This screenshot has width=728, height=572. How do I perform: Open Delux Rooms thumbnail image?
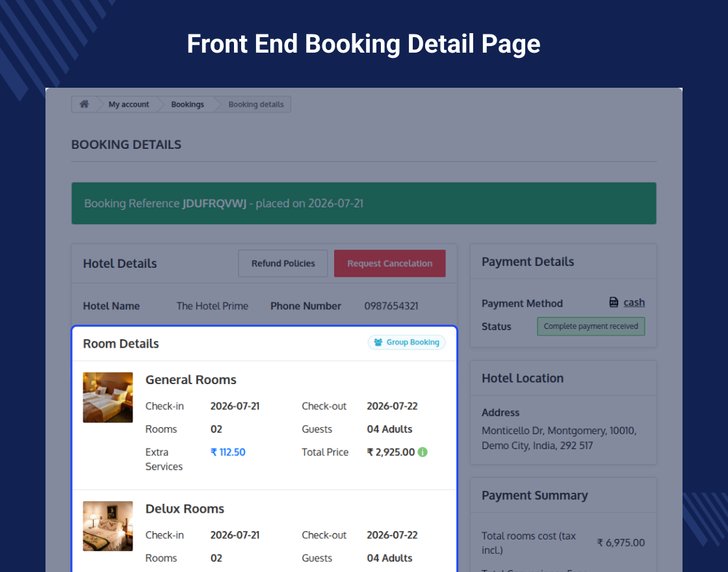[108, 526]
